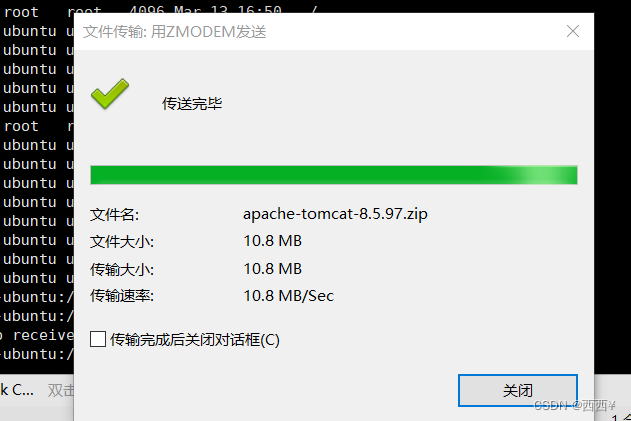Click the 传输速率 label

point(122,296)
